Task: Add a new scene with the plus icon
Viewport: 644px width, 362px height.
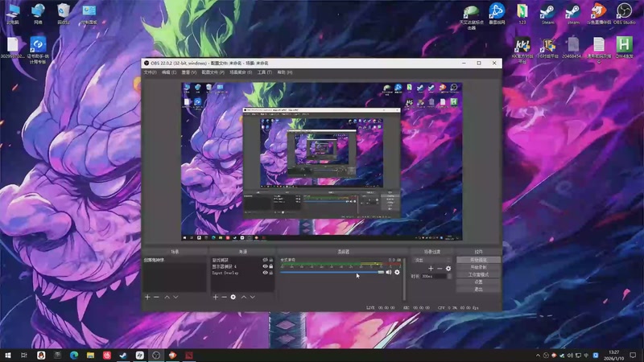Action: coord(147,297)
